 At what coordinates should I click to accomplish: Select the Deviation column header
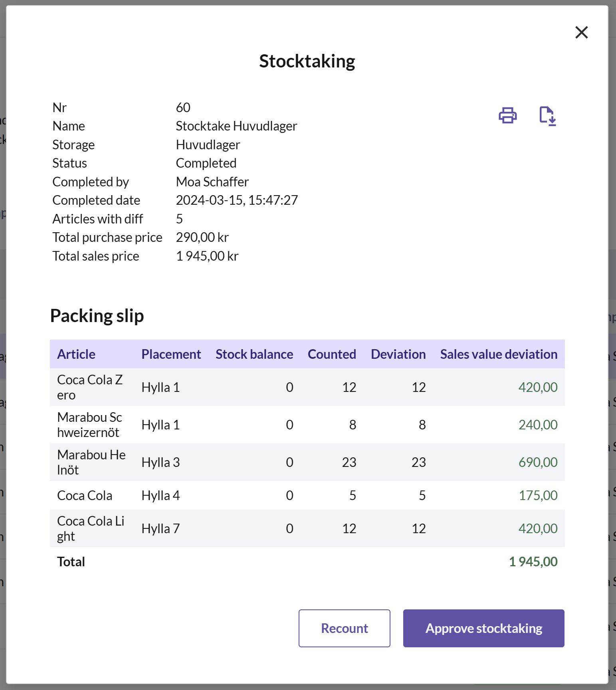pyautogui.click(x=398, y=354)
